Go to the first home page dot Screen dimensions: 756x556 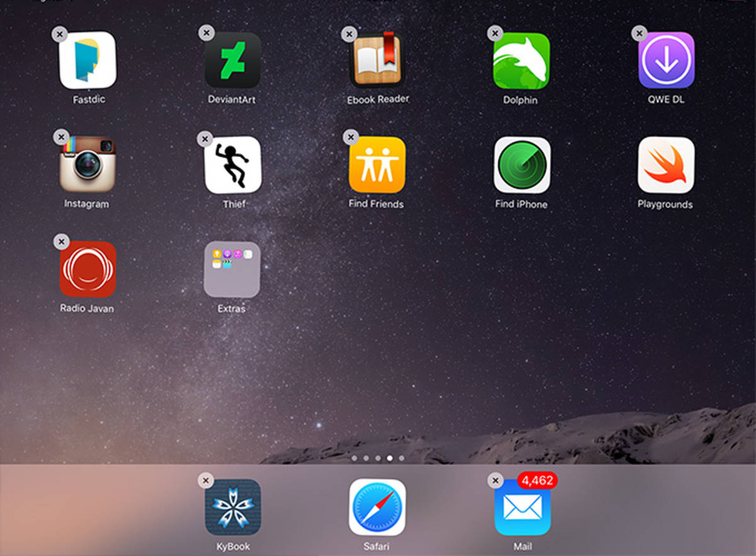click(354, 458)
